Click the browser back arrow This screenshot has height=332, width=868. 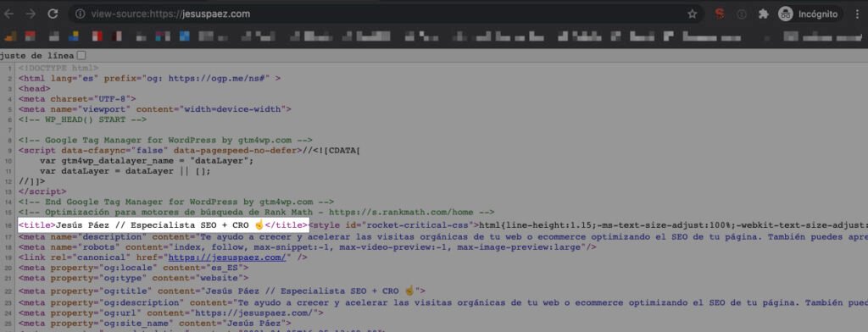(8, 14)
